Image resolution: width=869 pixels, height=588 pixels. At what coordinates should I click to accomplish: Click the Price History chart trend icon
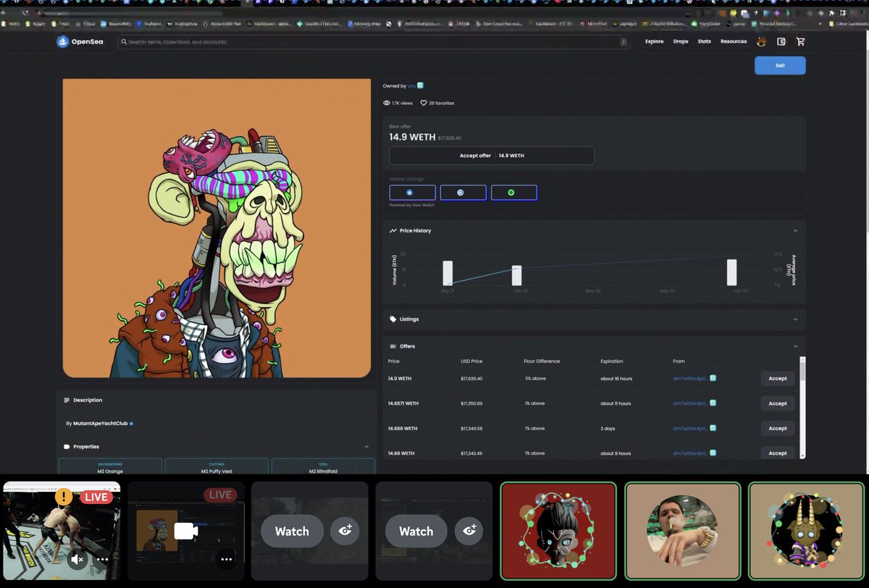click(392, 231)
